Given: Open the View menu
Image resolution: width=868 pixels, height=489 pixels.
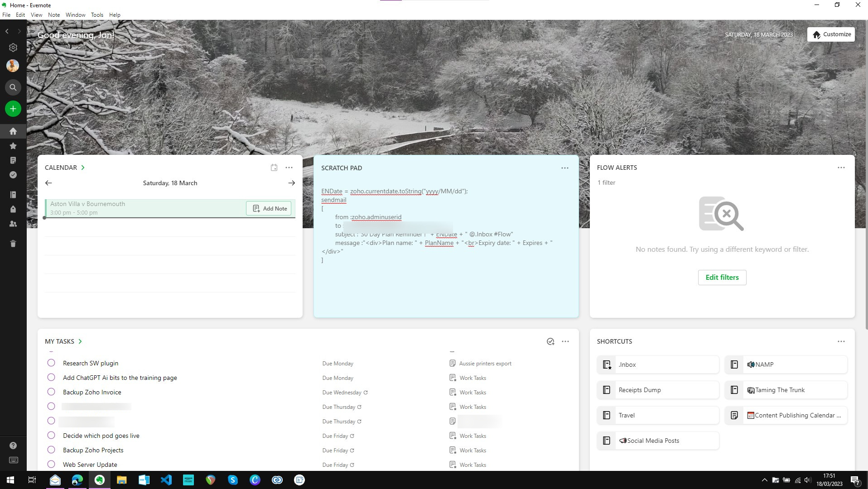Looking at the screenshot, I should (x=36, y=15).
